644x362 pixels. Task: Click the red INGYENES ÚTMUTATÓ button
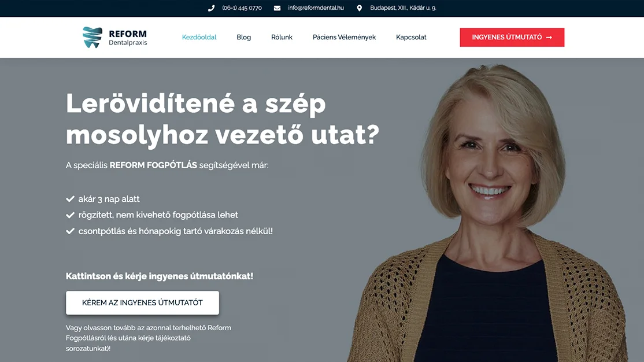click(x=512, y=38)
